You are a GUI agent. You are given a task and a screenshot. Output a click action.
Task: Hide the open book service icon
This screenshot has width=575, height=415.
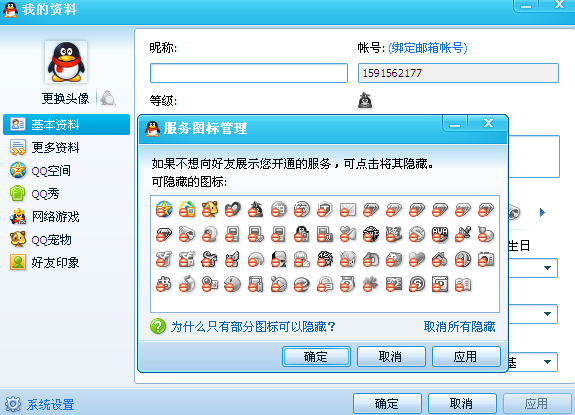coord(463,284)
